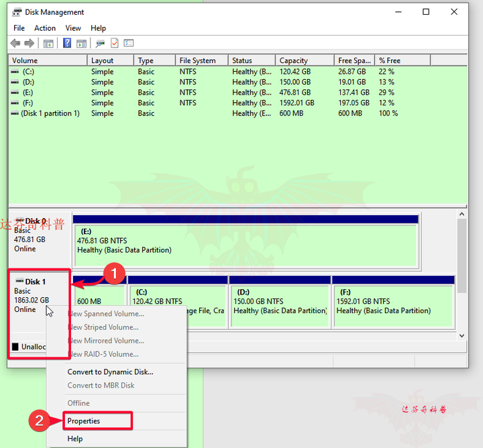The image size is (483, 448).
Task: Click Show/Hide Console Tree toolbar icon
Action: pos(48,44)
